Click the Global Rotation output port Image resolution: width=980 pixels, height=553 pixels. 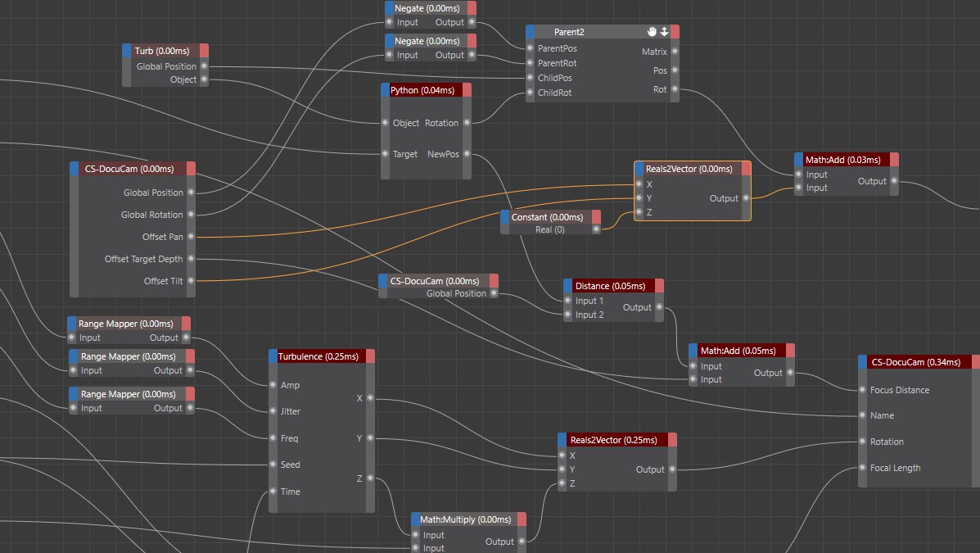tap(191, 215)
